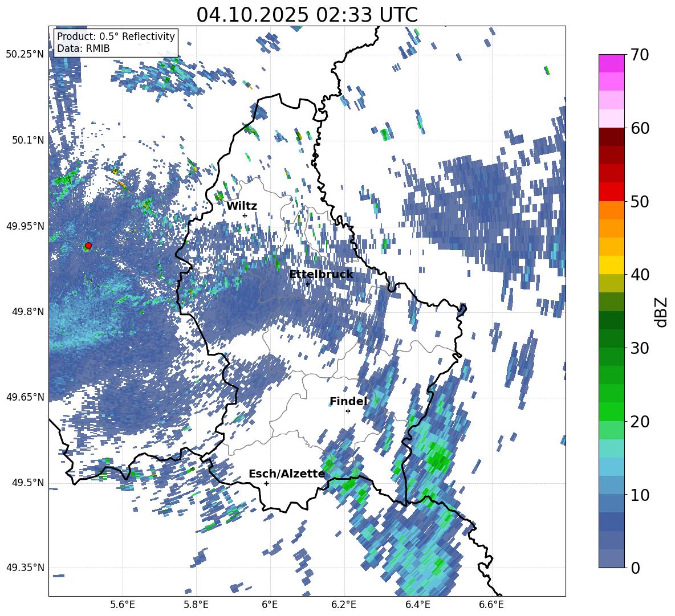The width and height of the screenshot is (675, 616).
Task: Click the 49.8°N latitude label
Action: click(x=27, y=312)
